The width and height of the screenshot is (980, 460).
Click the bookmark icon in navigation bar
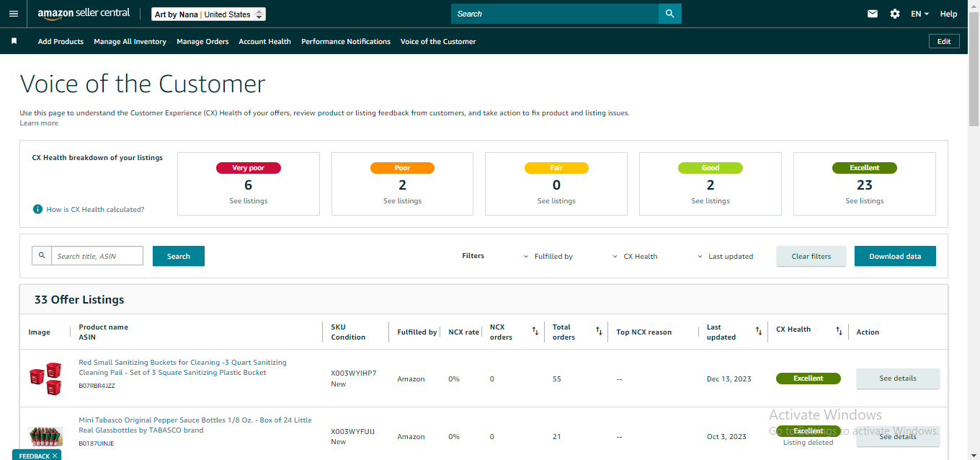click(x=14, y=41)
